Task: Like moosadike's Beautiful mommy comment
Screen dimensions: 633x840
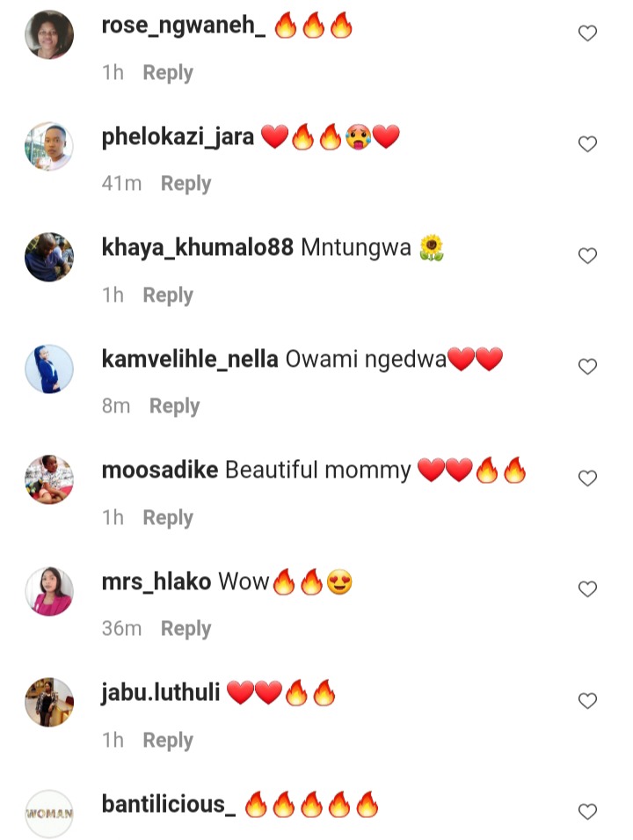Action: coord(587,478)
